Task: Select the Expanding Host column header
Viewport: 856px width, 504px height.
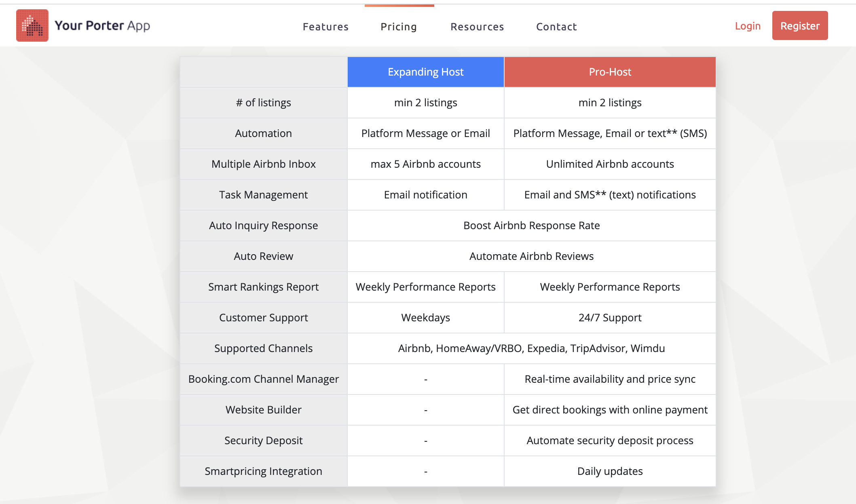Action: [425, 72]
